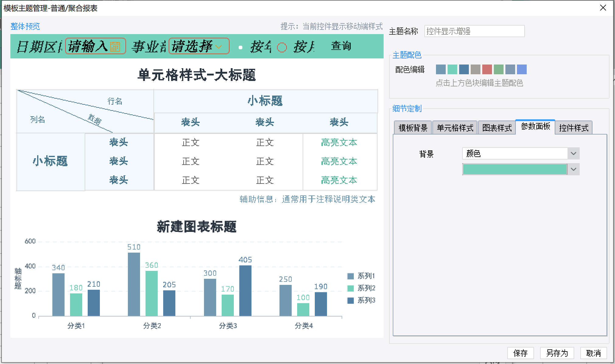Screen dimensions: 615x364
Task: Click the 保存 button
Action: point(520,353)
